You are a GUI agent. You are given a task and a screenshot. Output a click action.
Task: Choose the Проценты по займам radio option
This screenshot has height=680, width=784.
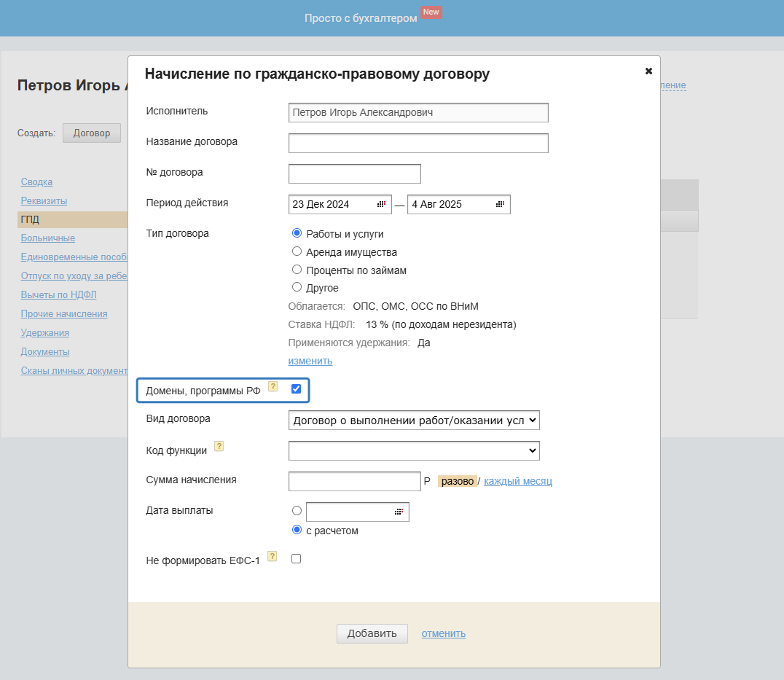click(x=297, y=270)
